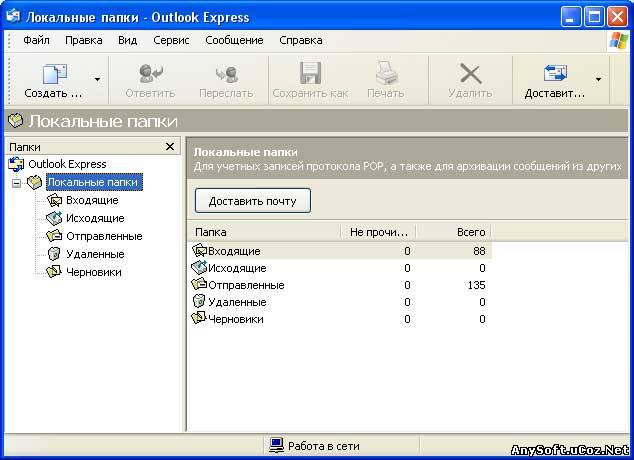Open the Файл menu
The image size is (634, 460).
(x=36, y=40)
